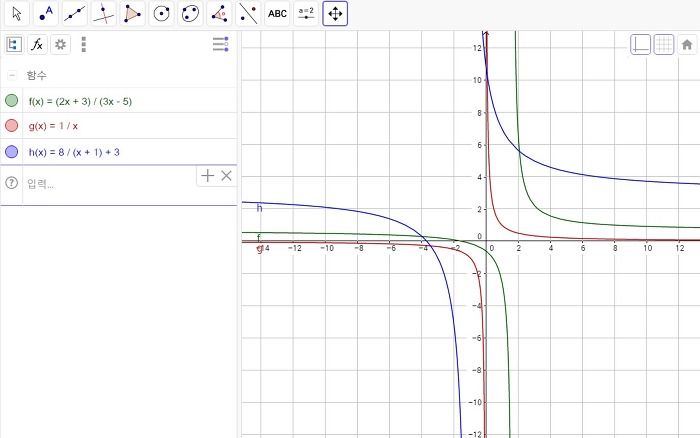The height and width of the screenshot is (438, 700).
Task: Select the Polygon tool
Action: tap(132, 14)
